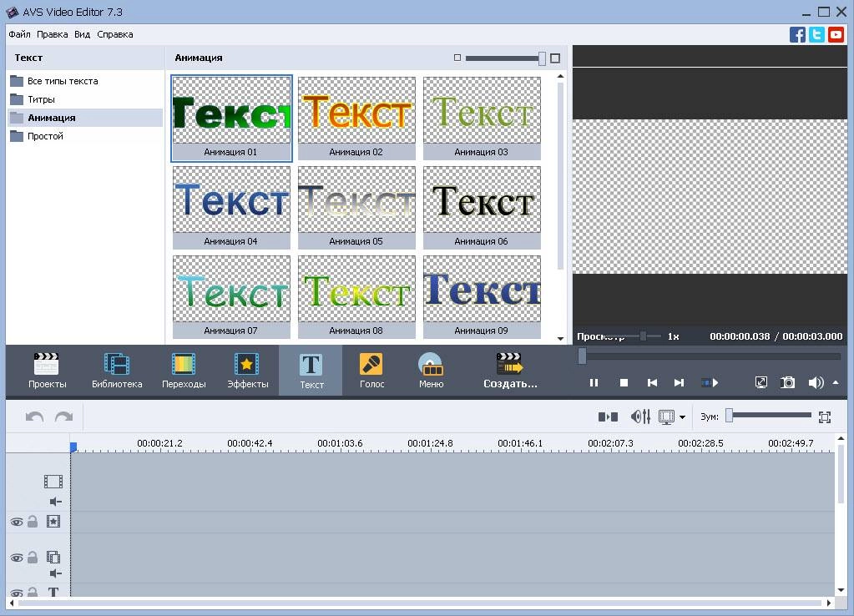
Task: Select the Анимация 03 text preset
Action: tap(482, 119)
